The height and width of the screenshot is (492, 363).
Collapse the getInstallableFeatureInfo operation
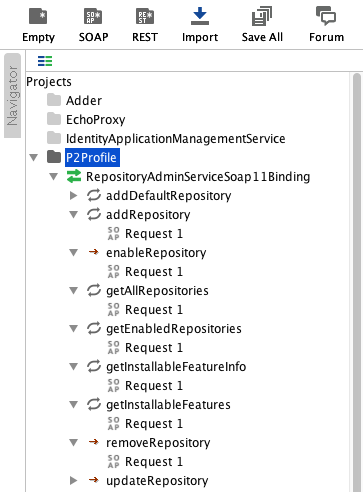tap(74, 367)
